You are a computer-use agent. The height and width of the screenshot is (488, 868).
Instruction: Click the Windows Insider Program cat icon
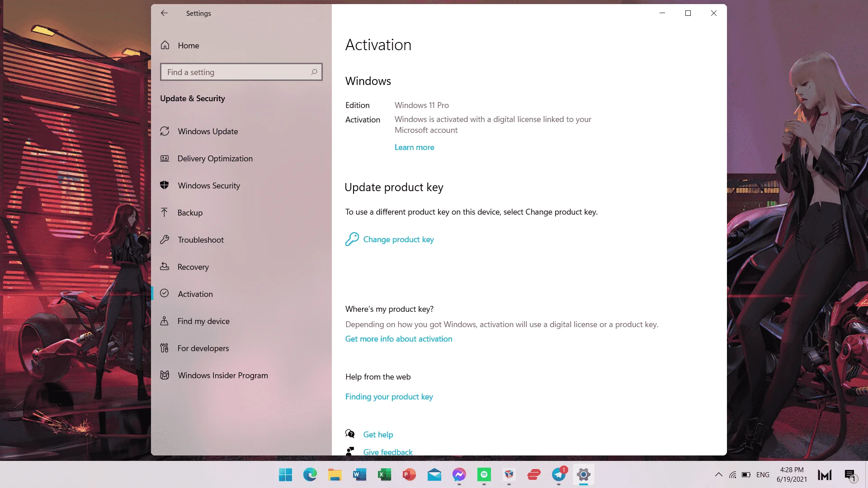[165, 375]
